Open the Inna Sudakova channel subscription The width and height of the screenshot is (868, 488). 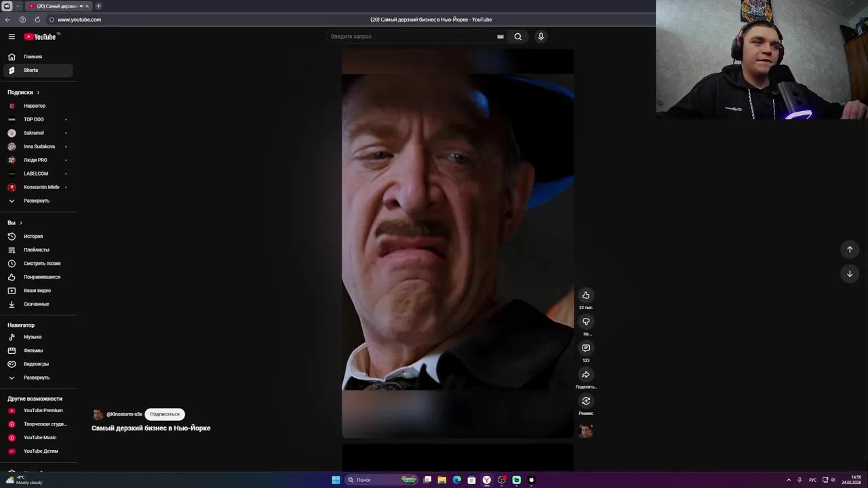pos(38,146)
